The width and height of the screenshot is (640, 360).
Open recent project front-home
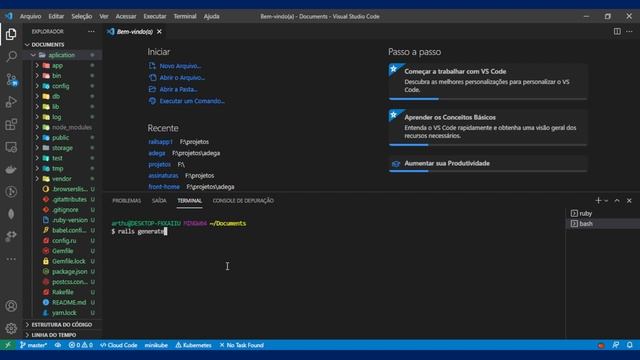164,187
